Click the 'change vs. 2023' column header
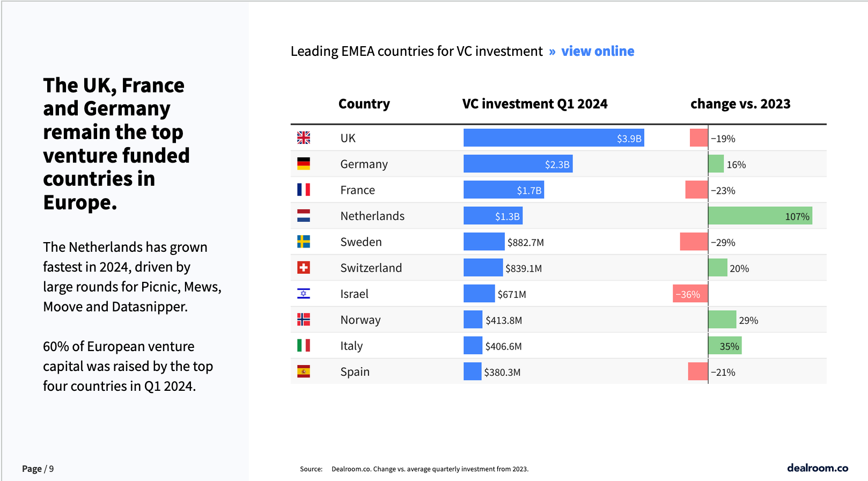868x481 pixels. coord(740,104)
